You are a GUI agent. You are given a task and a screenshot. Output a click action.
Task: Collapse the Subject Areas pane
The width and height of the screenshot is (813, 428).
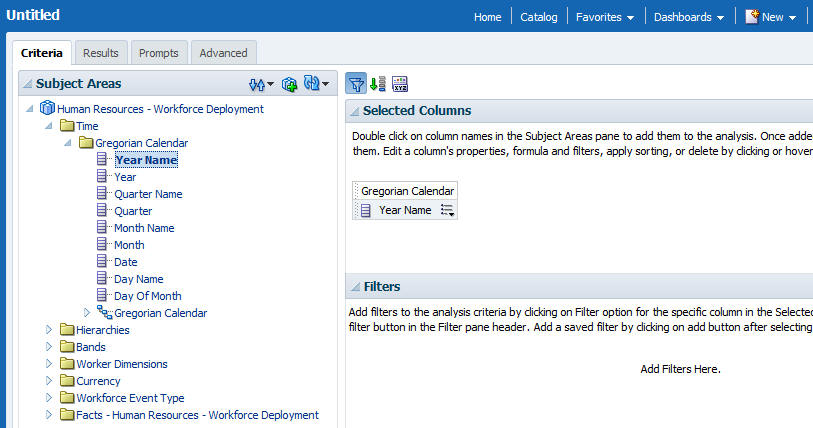27,84
